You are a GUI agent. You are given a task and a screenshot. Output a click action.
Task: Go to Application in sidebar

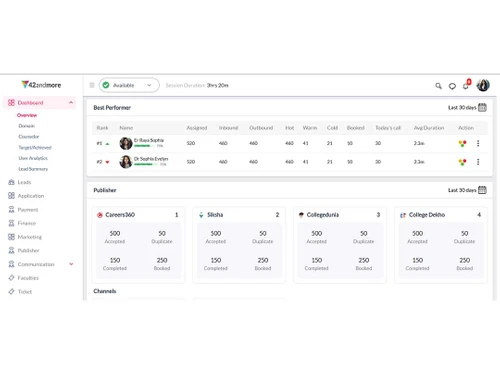31,196
